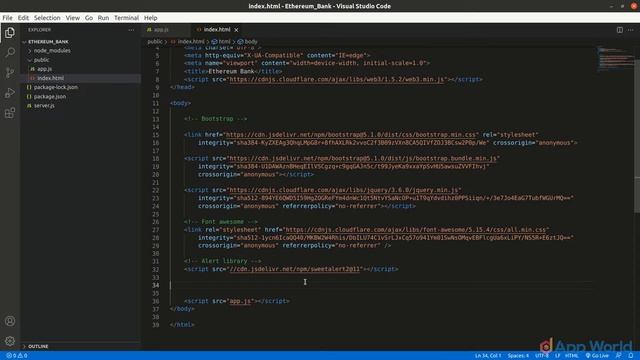Image resolution: width=640 pixels, height=360 pixels.
Task: Open notifications bell in status bar
Action: coord(631,356)
